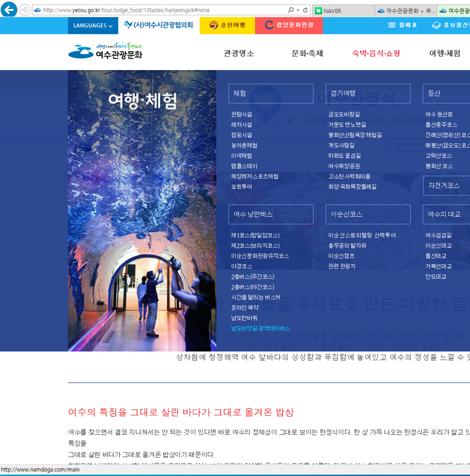Click inside the address bar input field
The height and width of the screenshot is (476, 470).
pos(157,10)
